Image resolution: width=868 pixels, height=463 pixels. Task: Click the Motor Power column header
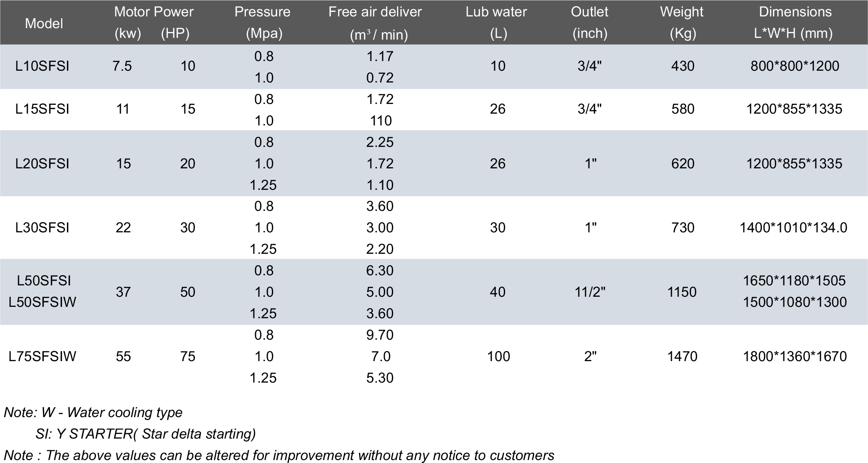(154, 12)
